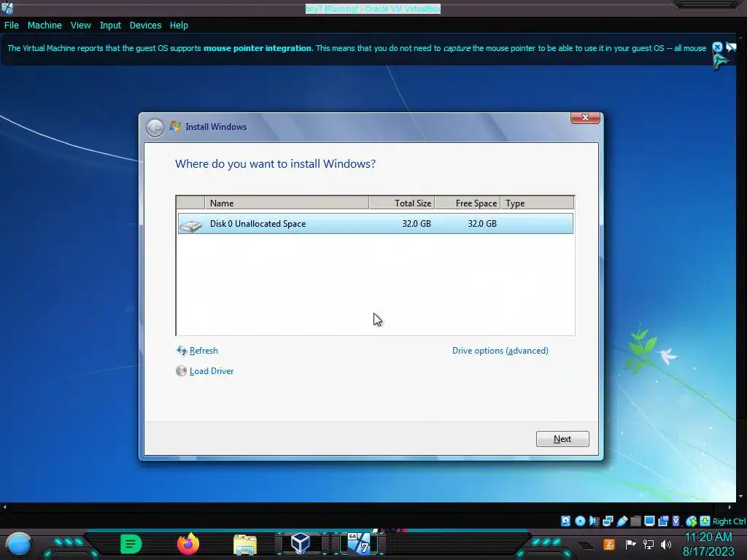
Task: Click the Type column header
Action: pyautogui.click(x=537, y=203)
